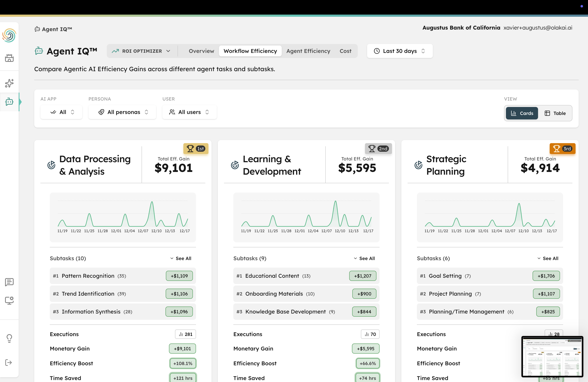This screenshot has width=588, height=382.
Task: Click the +108.1% Efficiency Boost badge
Action: (x=183, y=363)
